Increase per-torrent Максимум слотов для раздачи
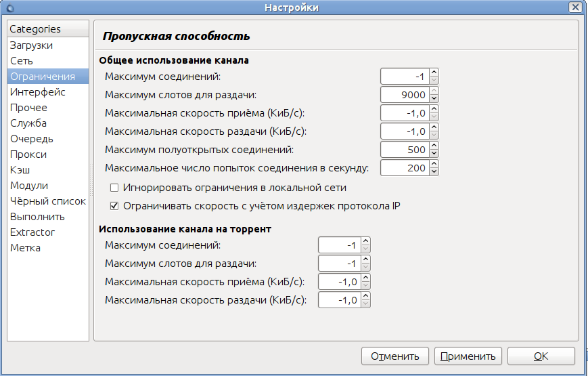This screenshot has height=376, width=588. tap(365, 260)
